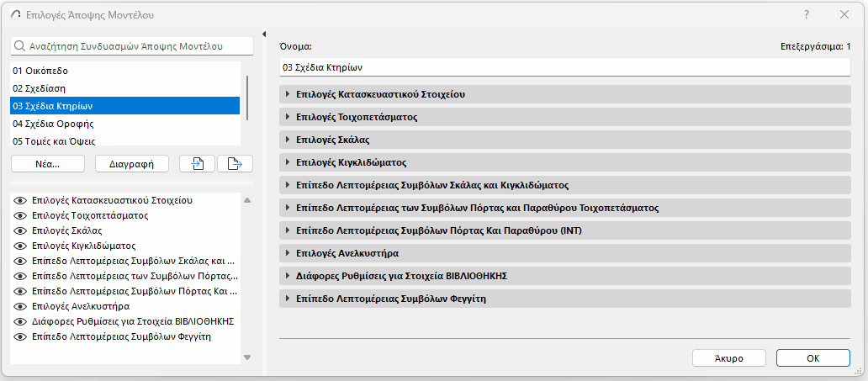Expand the Επιλογές Κατασκευαστικού Στοιχείου section
868x381 pixels.
point(288,94)
